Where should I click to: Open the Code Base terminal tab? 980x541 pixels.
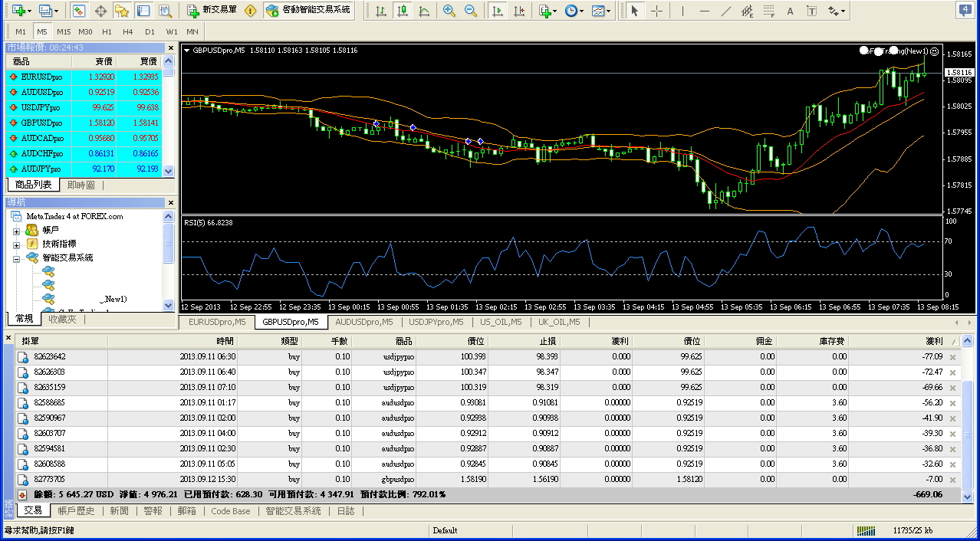231,510
